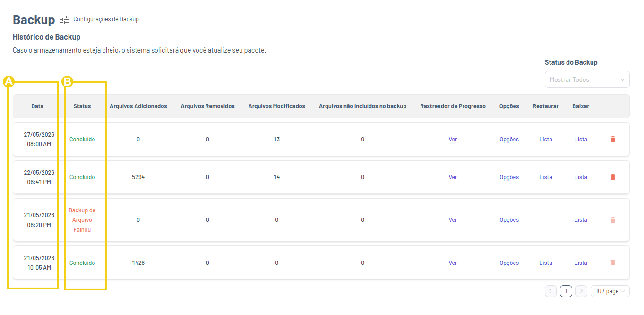
Task: Select the 13 modified files value
Action: coord(277,140)
